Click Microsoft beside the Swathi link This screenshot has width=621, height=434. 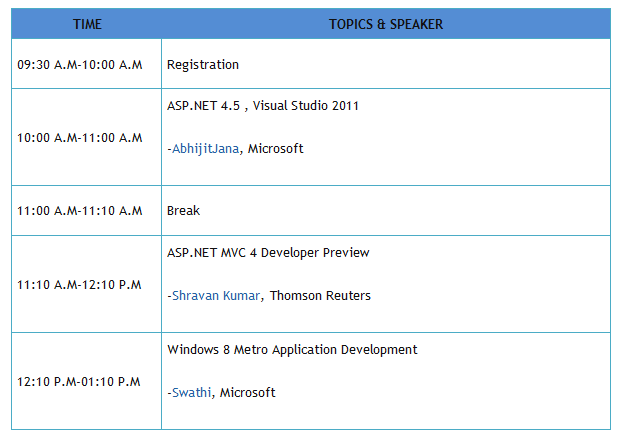coord(247,393)
